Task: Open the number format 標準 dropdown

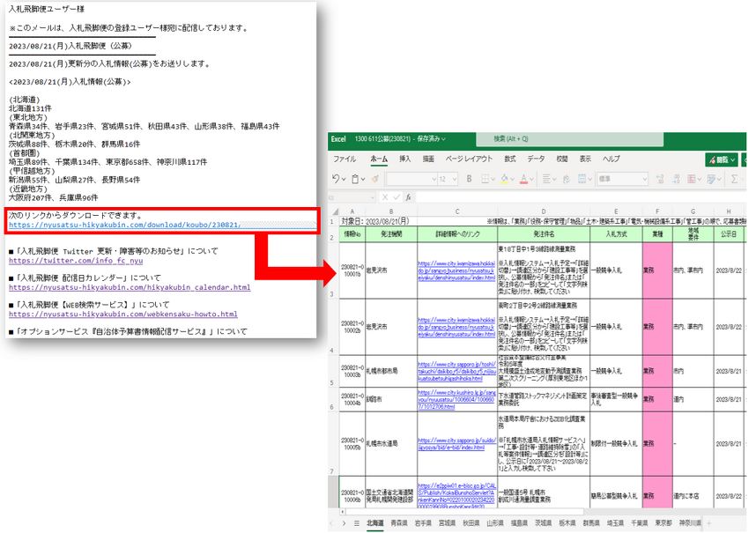Action: click(x=624, y=179)
